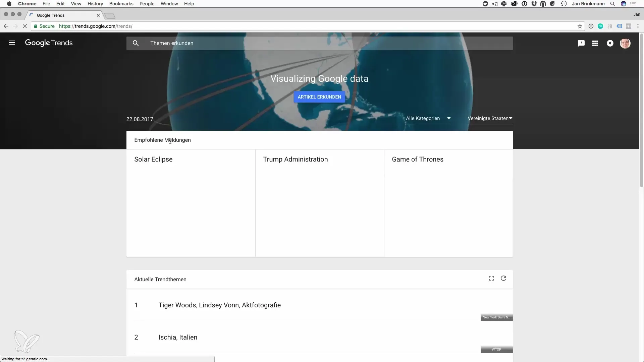The height and width of the screenshot is (362, 644).
Task: Click the Google Trends logo
Action: (49, 43)
